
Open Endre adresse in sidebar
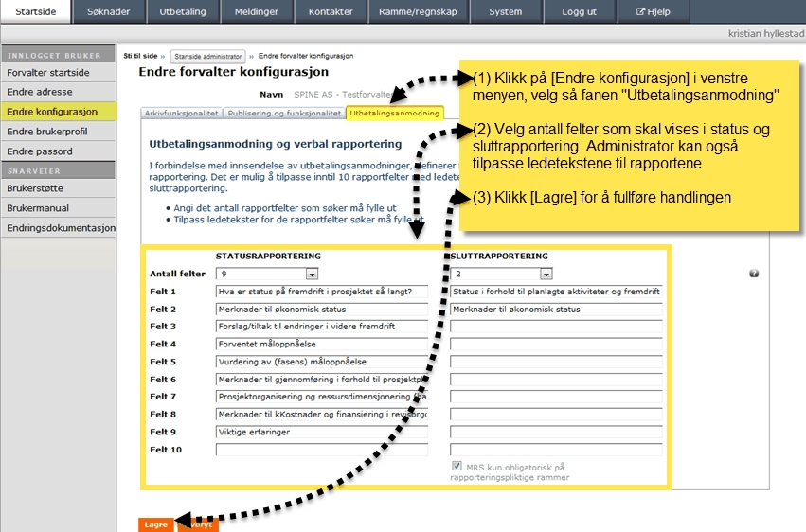[58, 92]
